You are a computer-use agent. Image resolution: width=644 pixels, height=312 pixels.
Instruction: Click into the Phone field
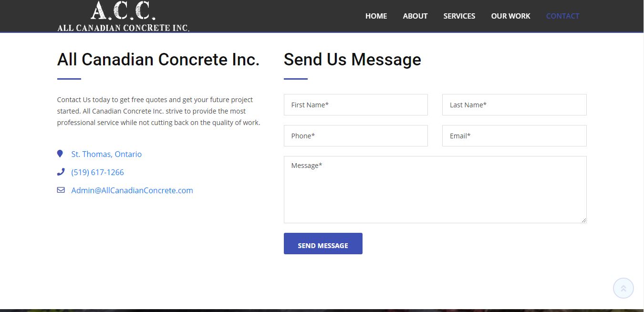click(356, 135)
